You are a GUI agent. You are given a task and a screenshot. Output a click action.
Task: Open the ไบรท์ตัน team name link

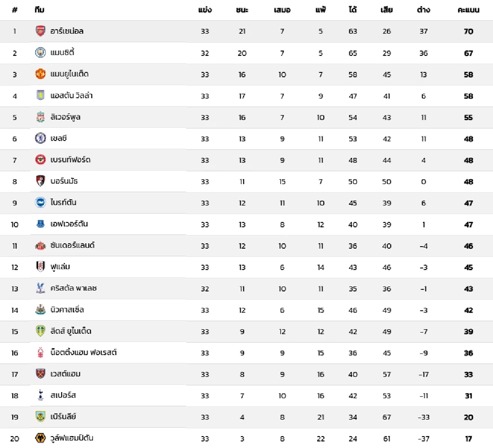tap(63, 203)
